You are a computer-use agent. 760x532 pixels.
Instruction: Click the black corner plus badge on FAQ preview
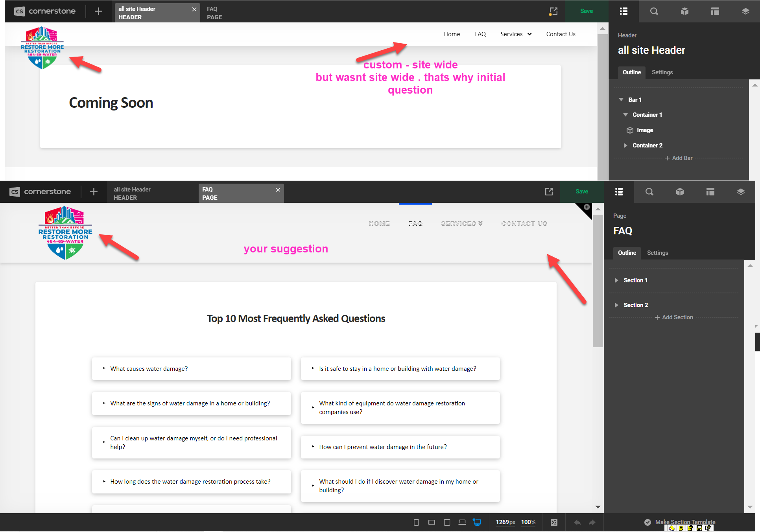tap(587, 207)
